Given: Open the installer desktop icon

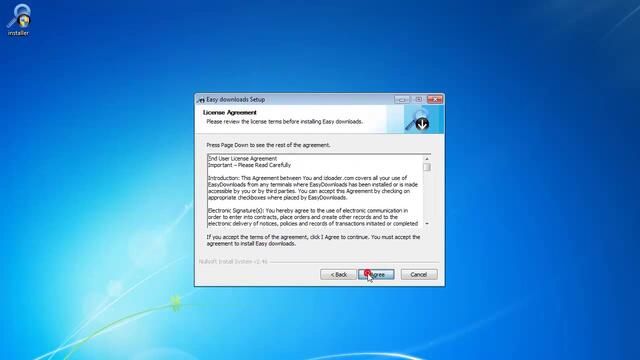Looking at the screenshot, I should [x=18, y=20].
